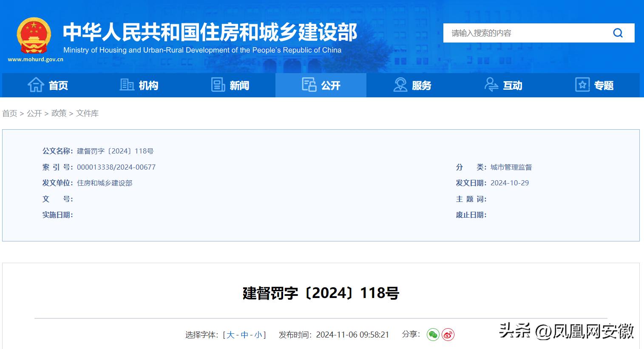The width and height of the screenshot is (644, 349).
Task: Click the 新闻 news icon
Action: tap(218, 85)
